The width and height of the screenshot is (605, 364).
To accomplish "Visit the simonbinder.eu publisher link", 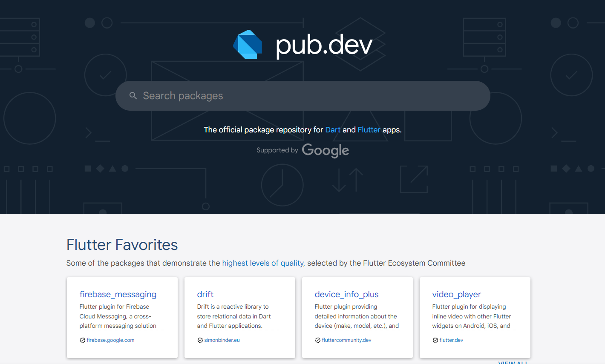I will [x=222, y=340].
